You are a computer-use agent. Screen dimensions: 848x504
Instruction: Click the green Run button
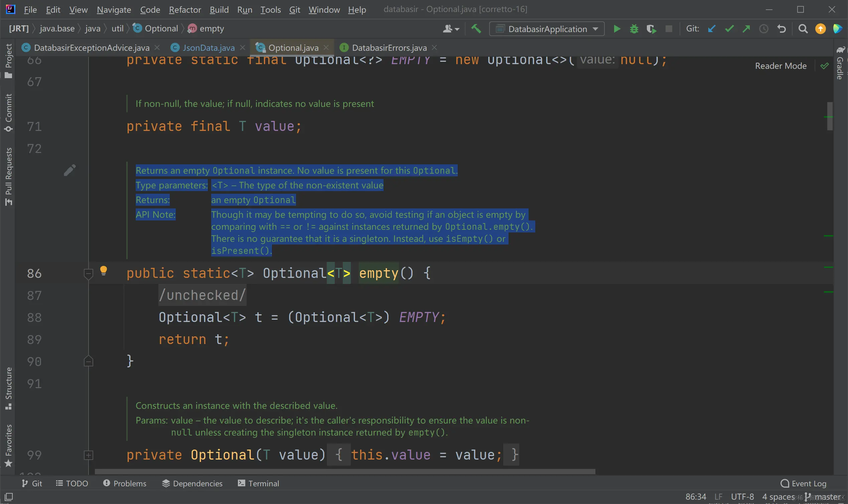(x=617, y=29)
